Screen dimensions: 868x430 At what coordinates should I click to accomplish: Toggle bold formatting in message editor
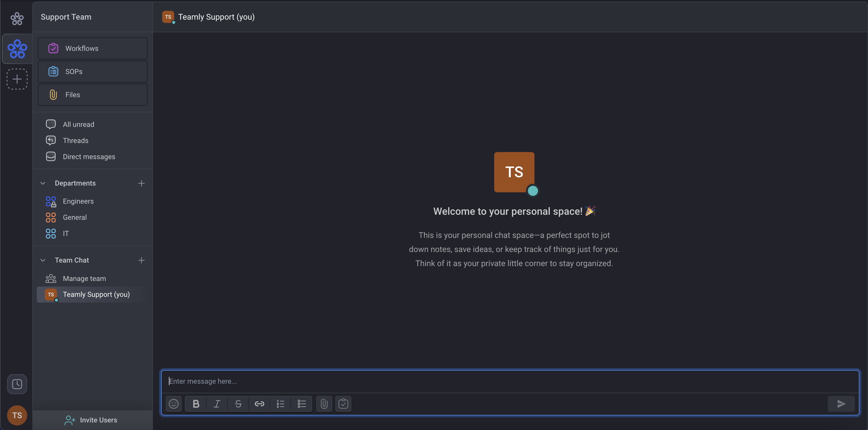coord(196,404)
